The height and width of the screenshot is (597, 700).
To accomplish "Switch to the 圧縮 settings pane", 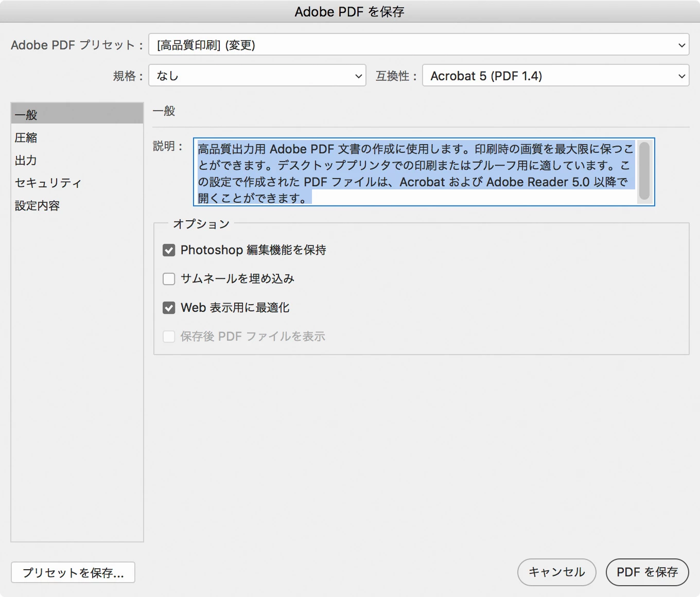I will click(x=77, y=137).
